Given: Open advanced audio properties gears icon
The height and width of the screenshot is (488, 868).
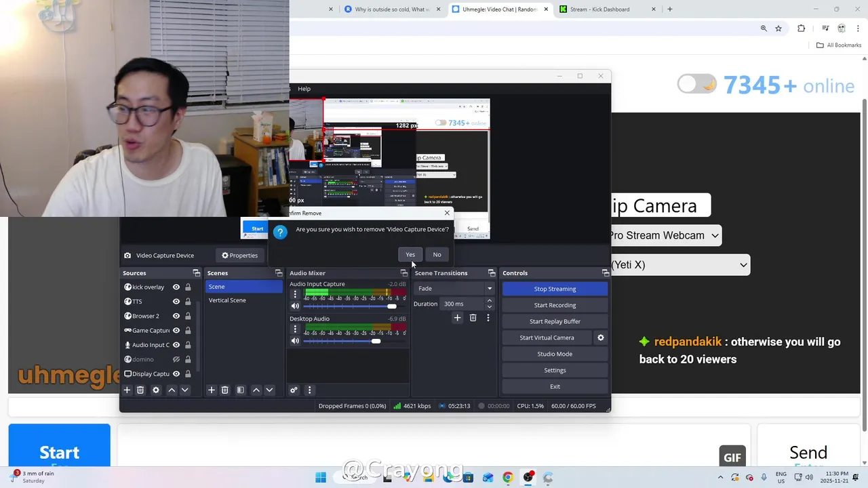Looking at the screenshot, I should (x=294, y=390).
